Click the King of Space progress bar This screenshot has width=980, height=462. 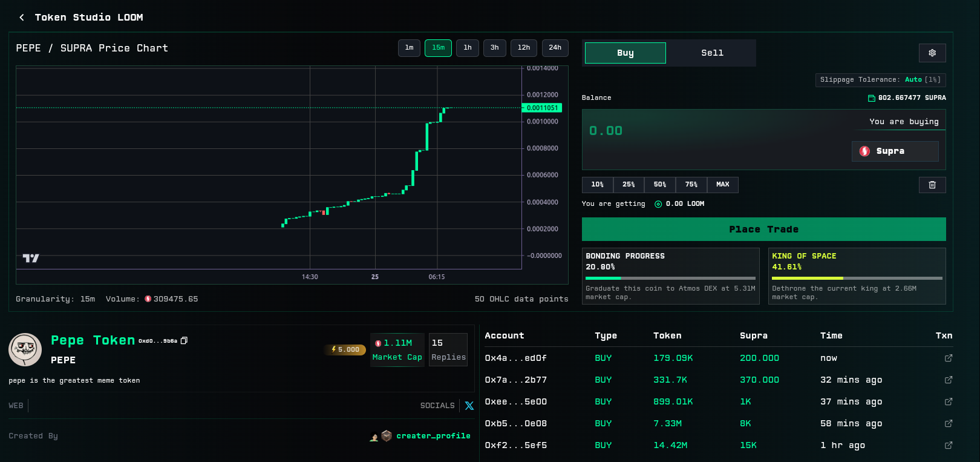[857, 278]
